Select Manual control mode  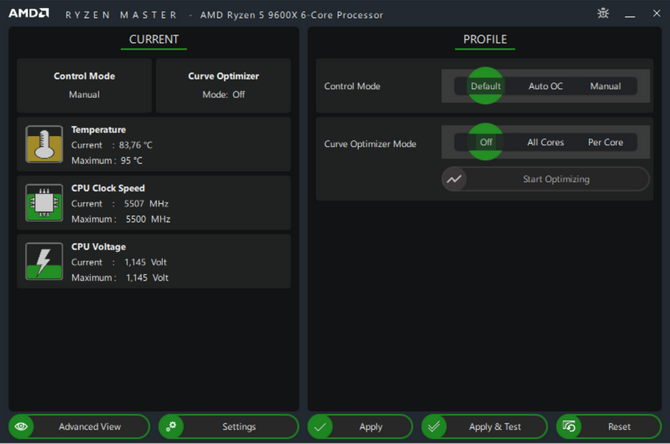point(605,86)
